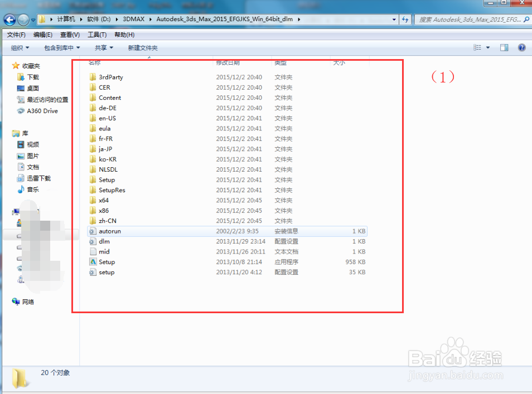Screen dimensions: 532x394
Task: Open the 查看(V) menu
Action: (70, 35)
